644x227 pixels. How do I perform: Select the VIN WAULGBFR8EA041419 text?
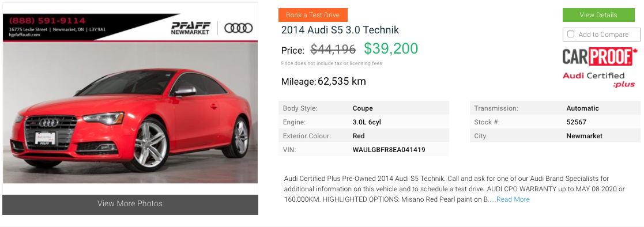(389, 150)
